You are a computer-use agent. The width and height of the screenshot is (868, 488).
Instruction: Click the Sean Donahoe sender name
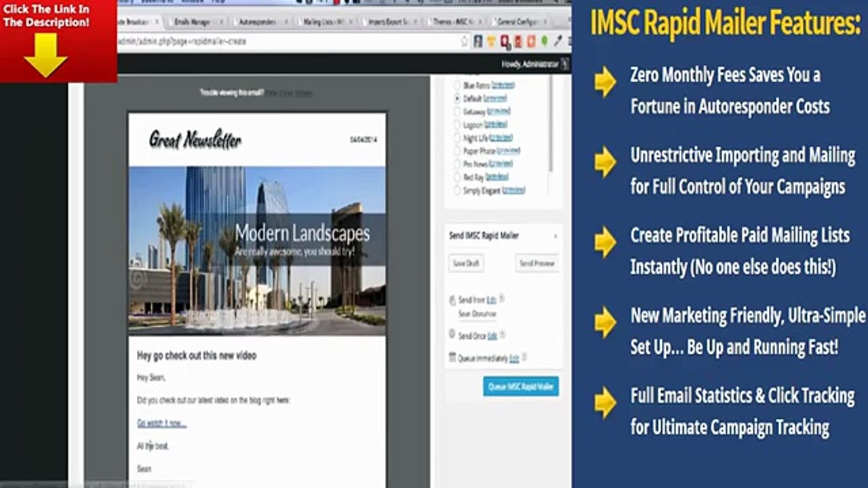click(477, 314)
